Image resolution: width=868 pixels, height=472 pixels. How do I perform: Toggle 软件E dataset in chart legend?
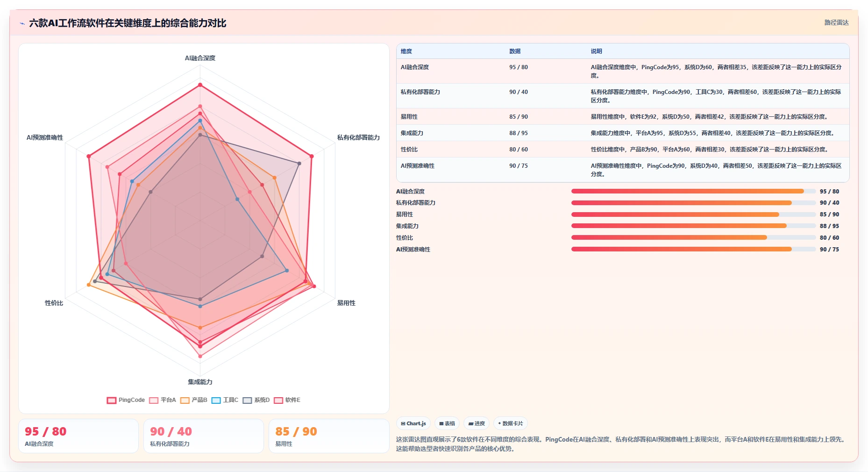click(x=287, y=400)
